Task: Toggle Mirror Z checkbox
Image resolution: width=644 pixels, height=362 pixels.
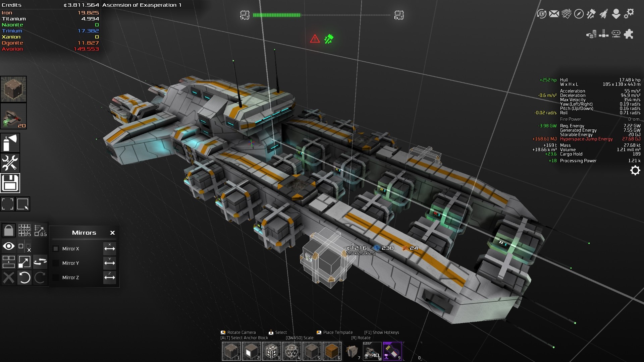Action: pyautogui.click(x=56, y=278)
